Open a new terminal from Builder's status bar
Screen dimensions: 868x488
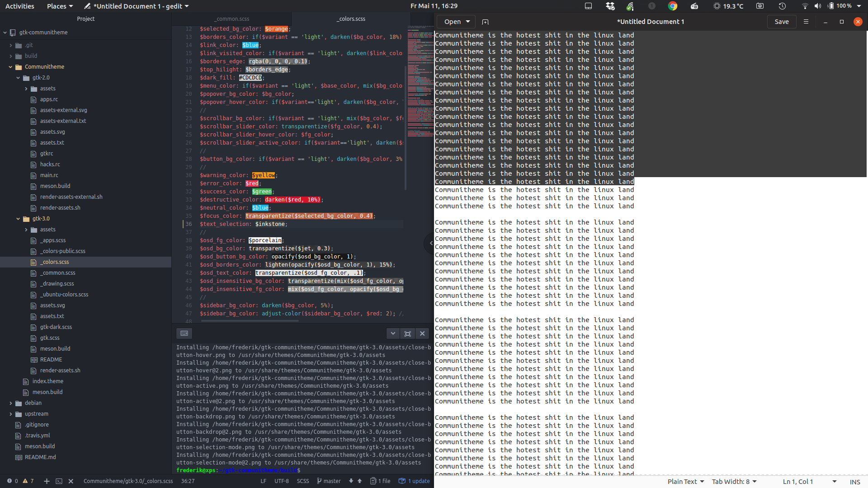coord(59,481)
